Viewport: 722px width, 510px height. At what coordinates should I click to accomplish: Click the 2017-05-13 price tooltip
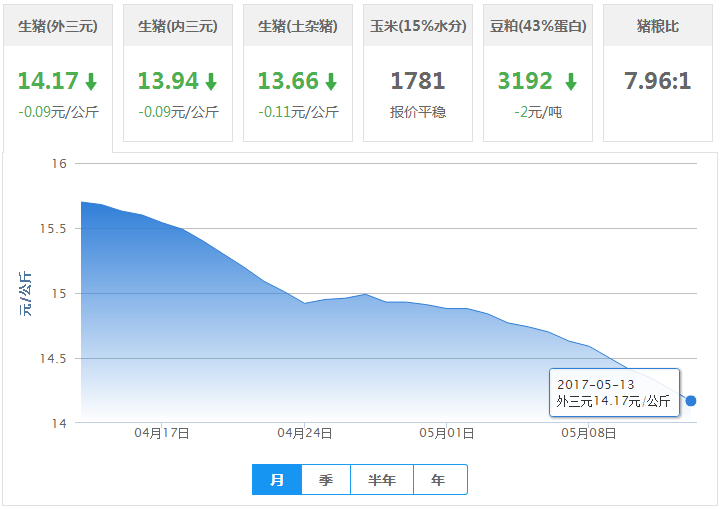[614, 392]
